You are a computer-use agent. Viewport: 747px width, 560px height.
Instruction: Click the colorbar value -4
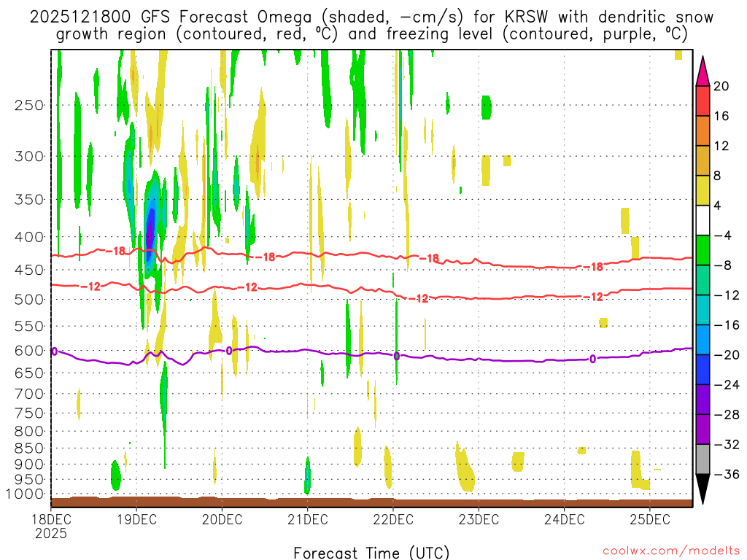pyautogui.click(x=723, y=236)
